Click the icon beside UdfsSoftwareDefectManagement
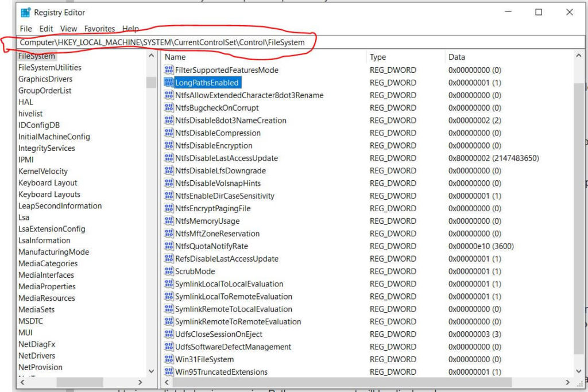Screen dimensions: 588x392 coord(169,347)
